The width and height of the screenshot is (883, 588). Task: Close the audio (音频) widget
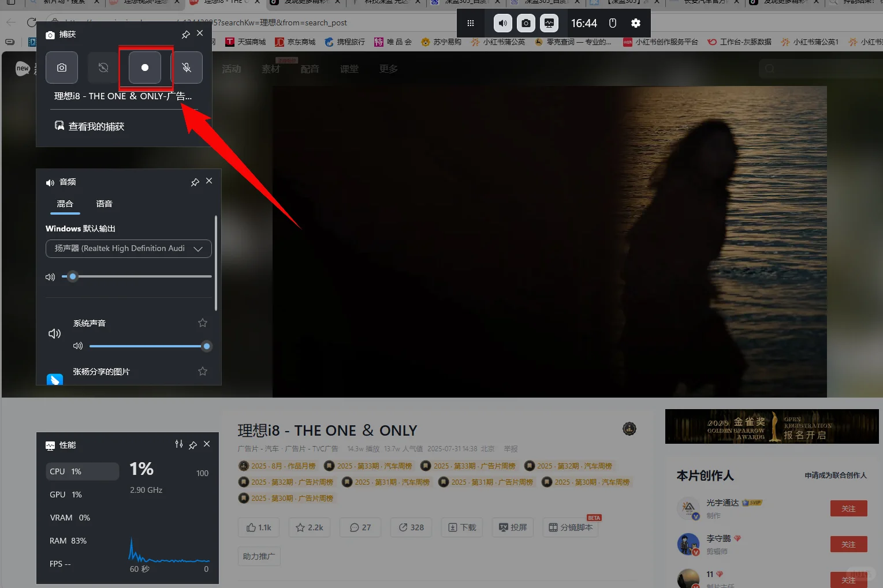(x=209, y=181)
